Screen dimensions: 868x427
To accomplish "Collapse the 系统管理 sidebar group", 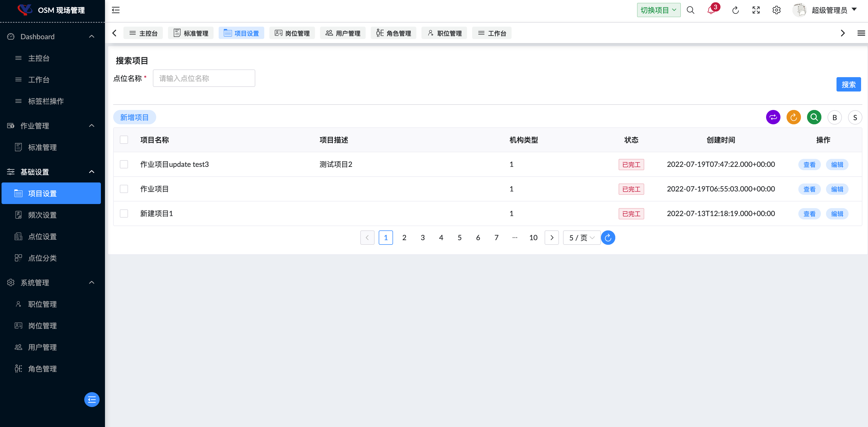I will tap(92, 282).
